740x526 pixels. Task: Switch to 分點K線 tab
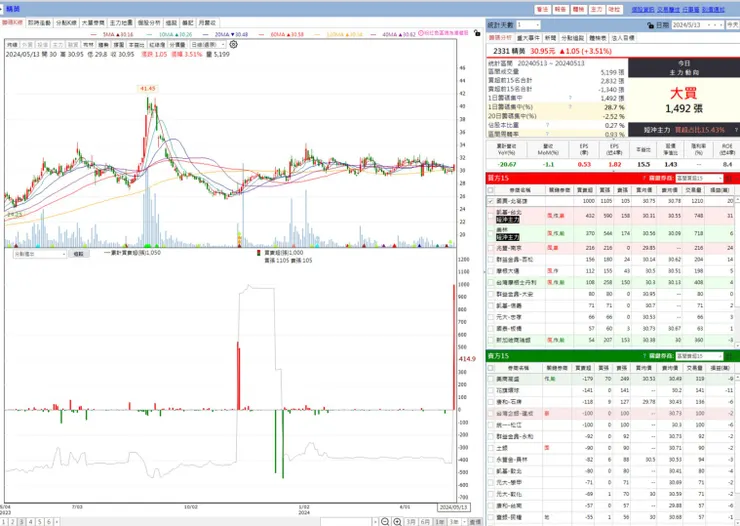66,23
